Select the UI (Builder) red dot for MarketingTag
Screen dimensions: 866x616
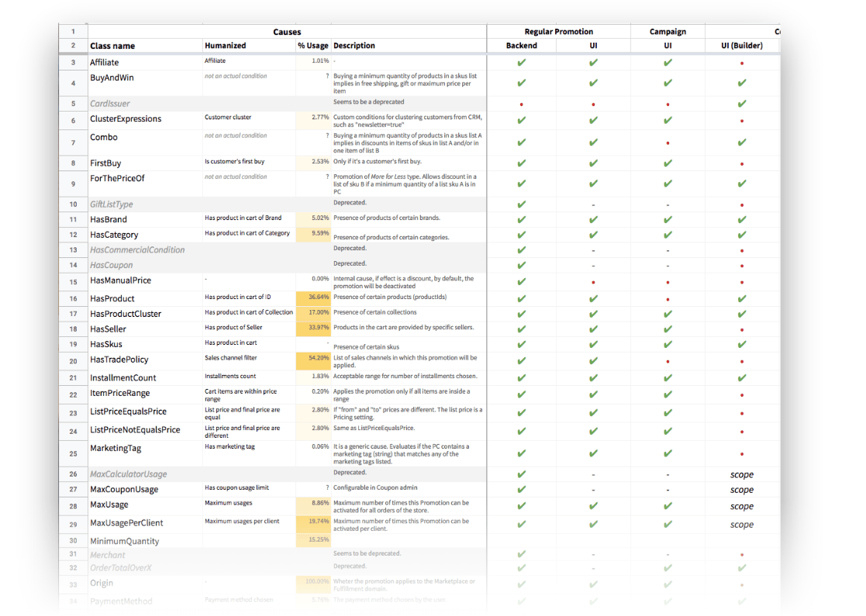(x=742, y=454)
